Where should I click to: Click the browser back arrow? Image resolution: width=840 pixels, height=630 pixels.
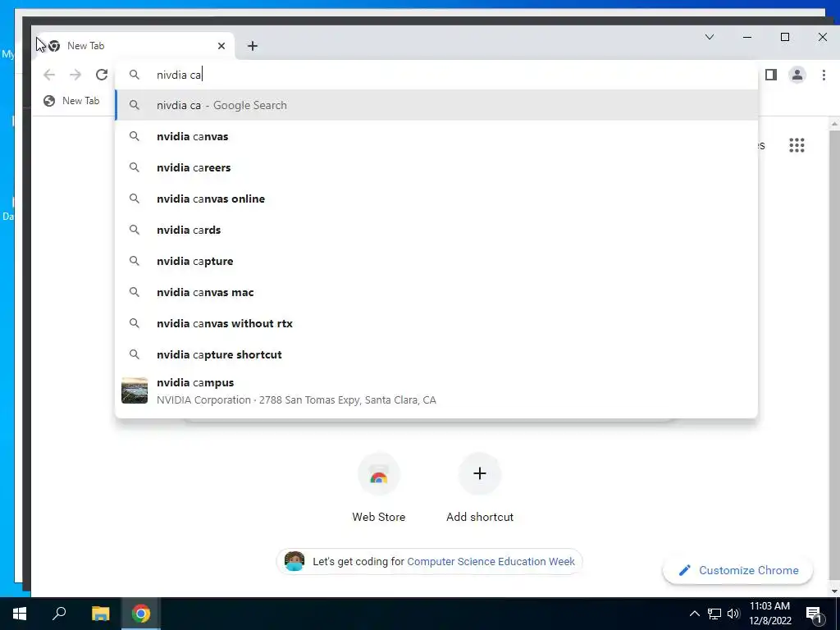pos(49,75)
